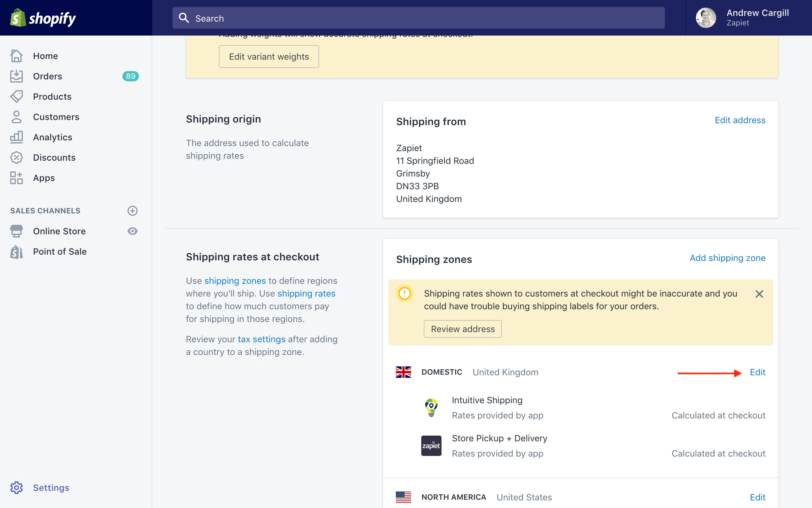This screenshot has height=508, width=812.
Task: Click the Intuitive Shipping app icon
Action: pos(431,408)
